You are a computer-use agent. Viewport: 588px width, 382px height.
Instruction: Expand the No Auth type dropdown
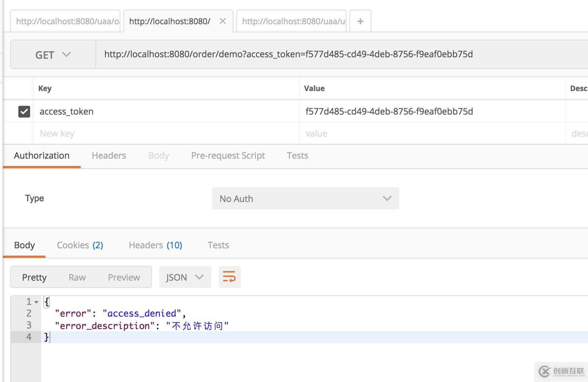pos(305,199)
